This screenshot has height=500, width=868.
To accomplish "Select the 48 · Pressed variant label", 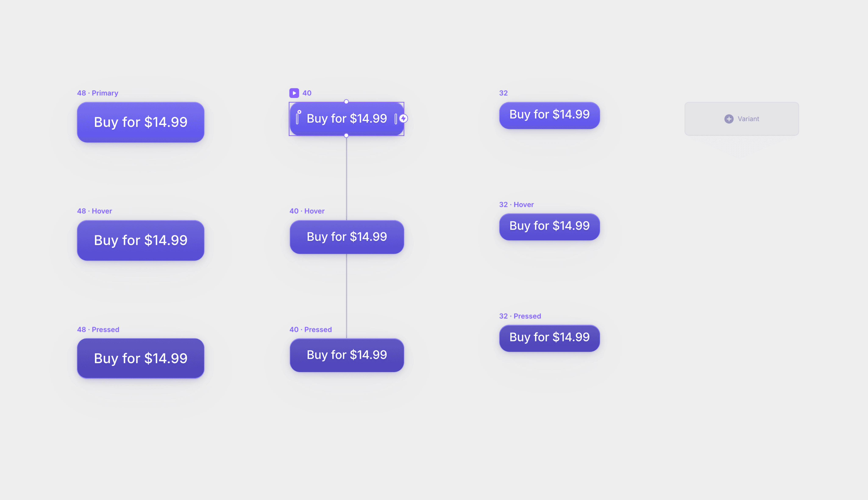I will pyautogui.click(x=98, y=329).
